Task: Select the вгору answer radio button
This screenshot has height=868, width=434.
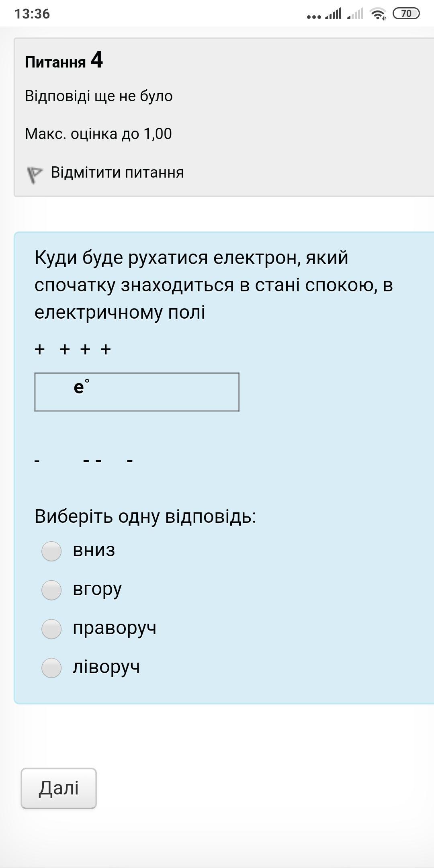Action: (51, 590)
